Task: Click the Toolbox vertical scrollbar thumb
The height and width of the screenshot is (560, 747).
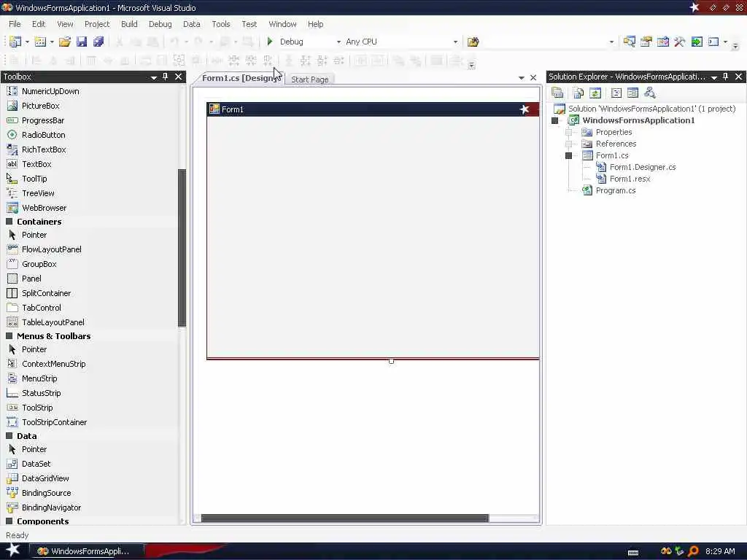Action: click(x=182, y=248)
